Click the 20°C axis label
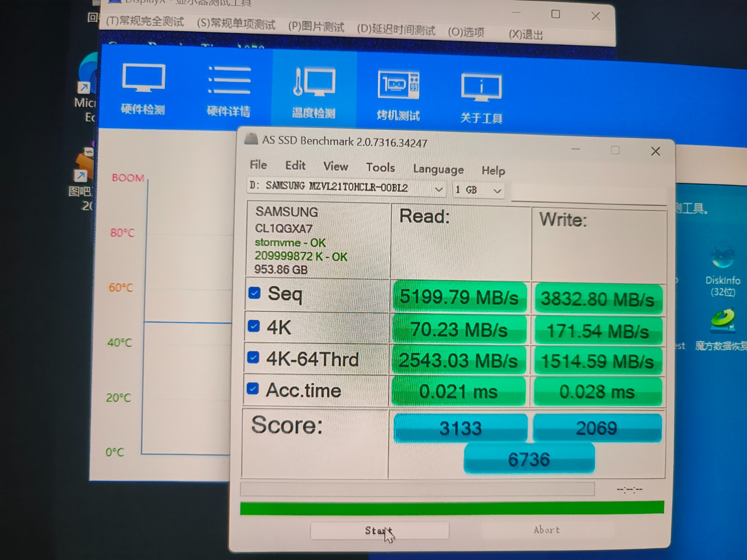747x560 pixels. (119, 398)
